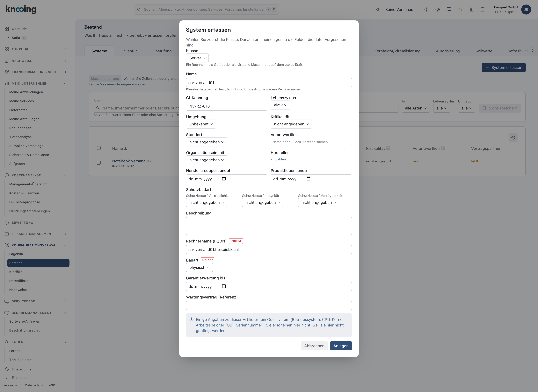Open the alle Arten filter dropdown
This screenshot has height=392, width=538.
pyautogui.click(x=416, y=108)
